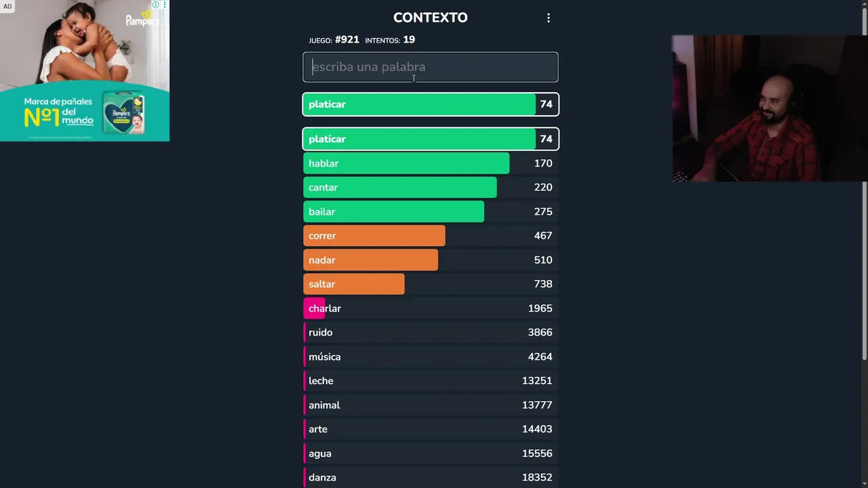Viewport: 868px width, 488px height.
Task: Select the 'ruido' guess row
Action: pos(431,333)
